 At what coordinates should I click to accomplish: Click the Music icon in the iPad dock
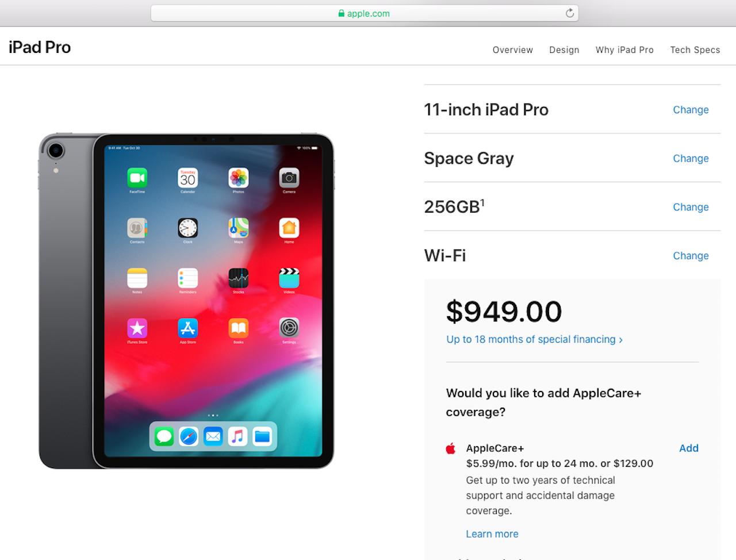[237, 437]
